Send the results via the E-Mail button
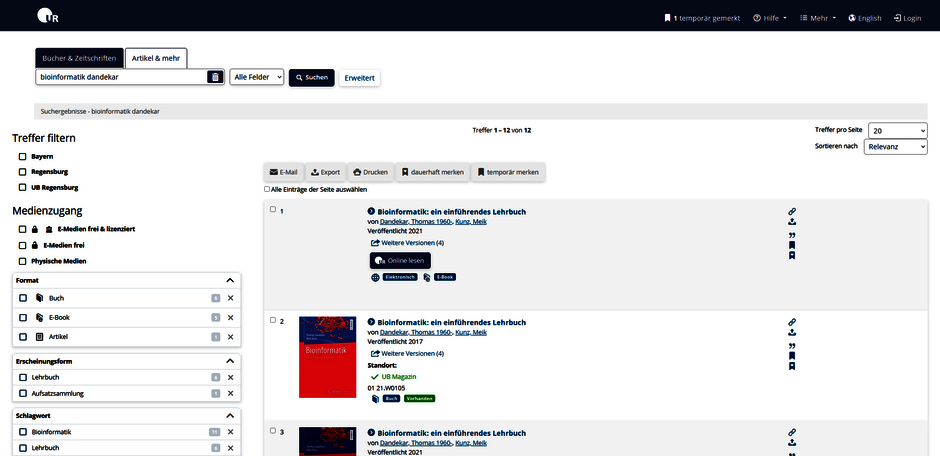Image resolution: width=940 pixels, height=456 pixels. 283,172
